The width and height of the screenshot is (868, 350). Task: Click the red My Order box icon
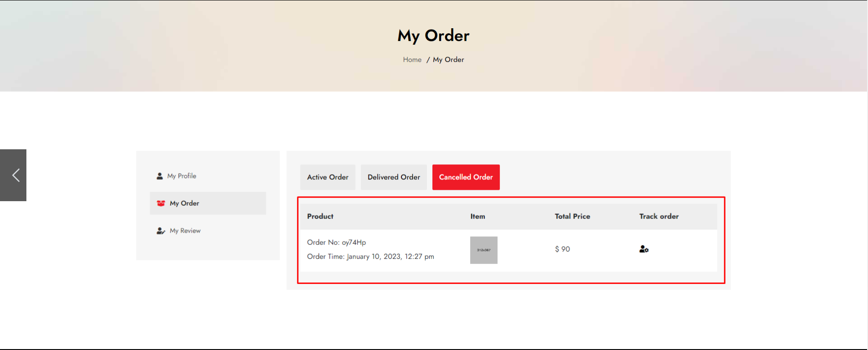pos(161,203)
